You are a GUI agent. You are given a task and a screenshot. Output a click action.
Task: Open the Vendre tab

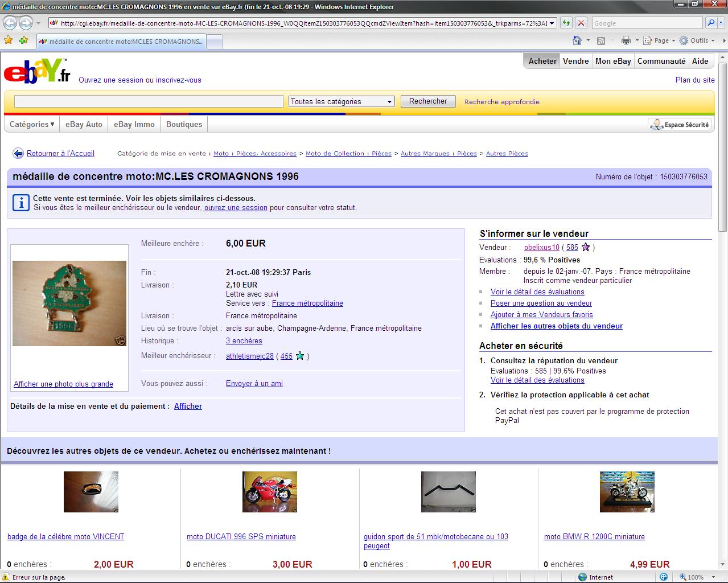click(x=576, y=61)
